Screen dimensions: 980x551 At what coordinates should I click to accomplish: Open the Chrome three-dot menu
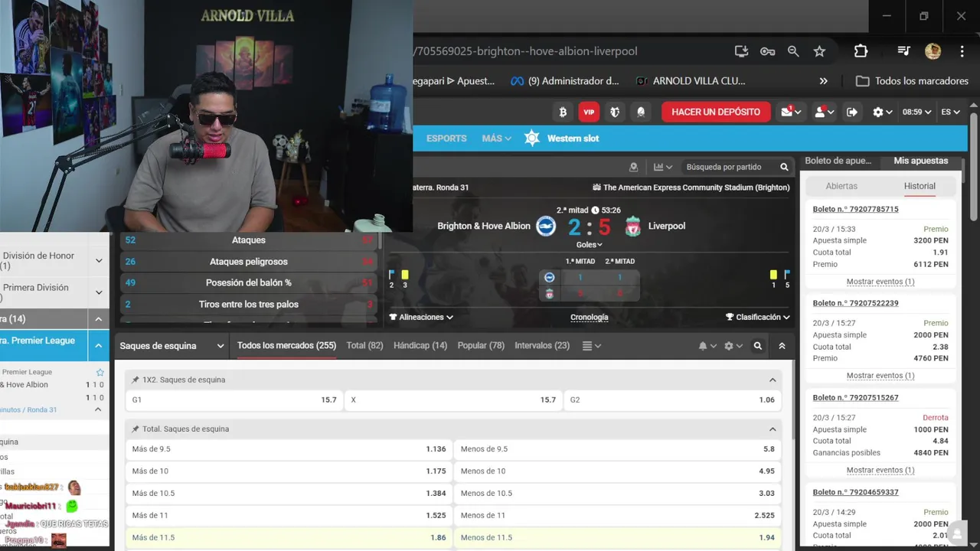[x=962, y=51]
